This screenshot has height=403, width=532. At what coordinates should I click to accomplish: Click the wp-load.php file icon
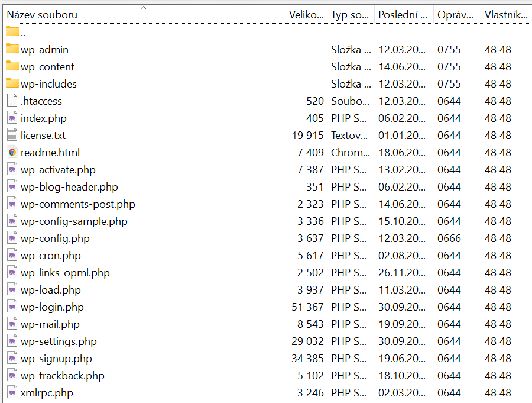tap(12, 289)
